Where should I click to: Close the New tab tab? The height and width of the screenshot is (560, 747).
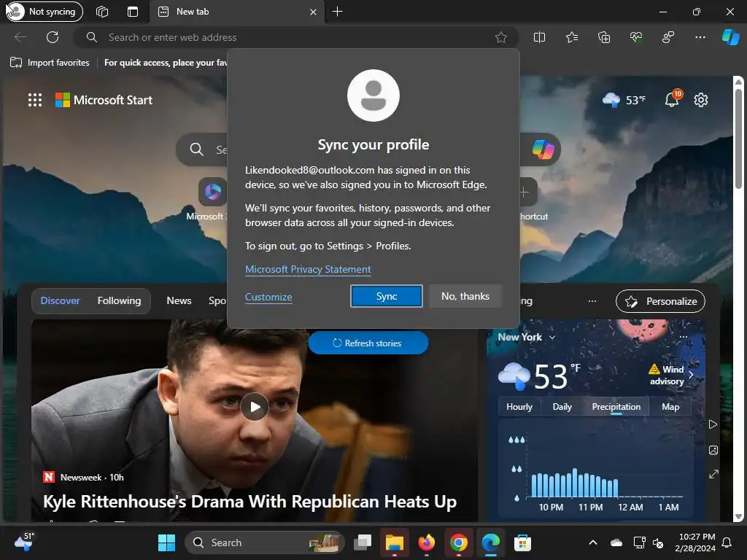313,12
